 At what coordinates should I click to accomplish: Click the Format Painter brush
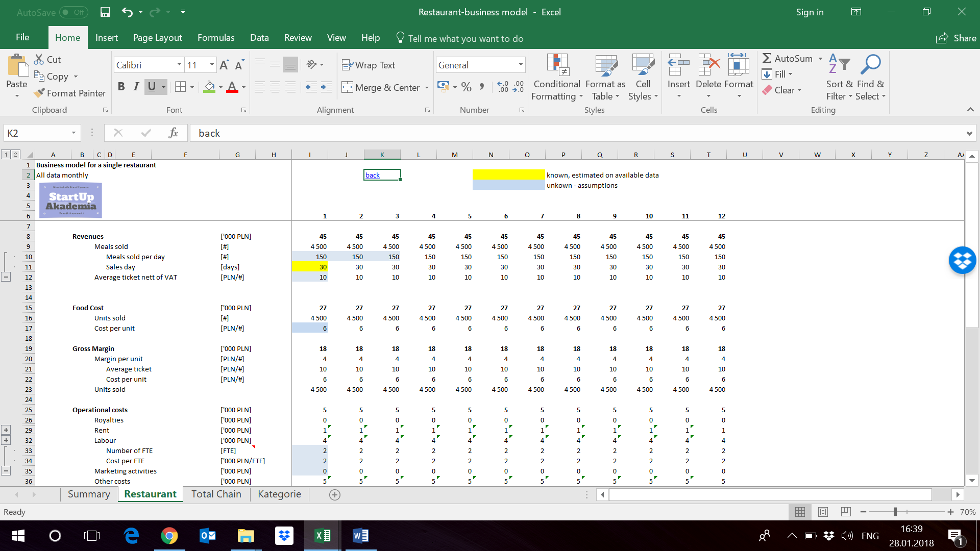pyautogui.click(x=39, y=93)
